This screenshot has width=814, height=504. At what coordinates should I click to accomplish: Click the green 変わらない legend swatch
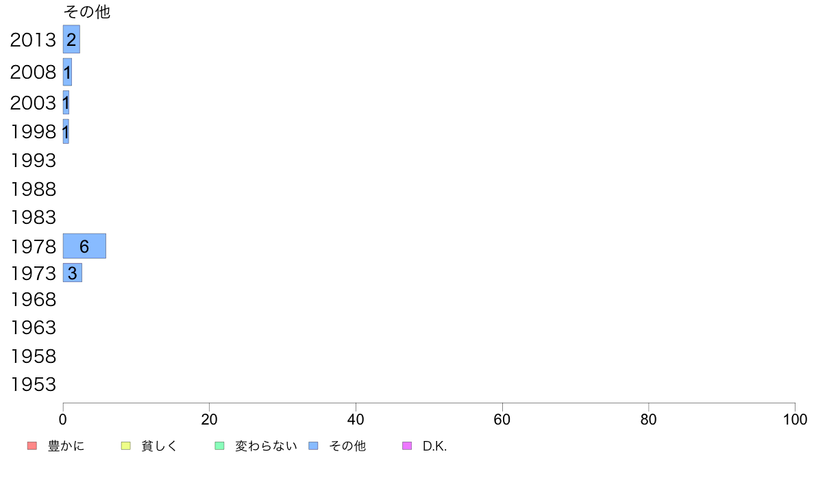[219, 445]
